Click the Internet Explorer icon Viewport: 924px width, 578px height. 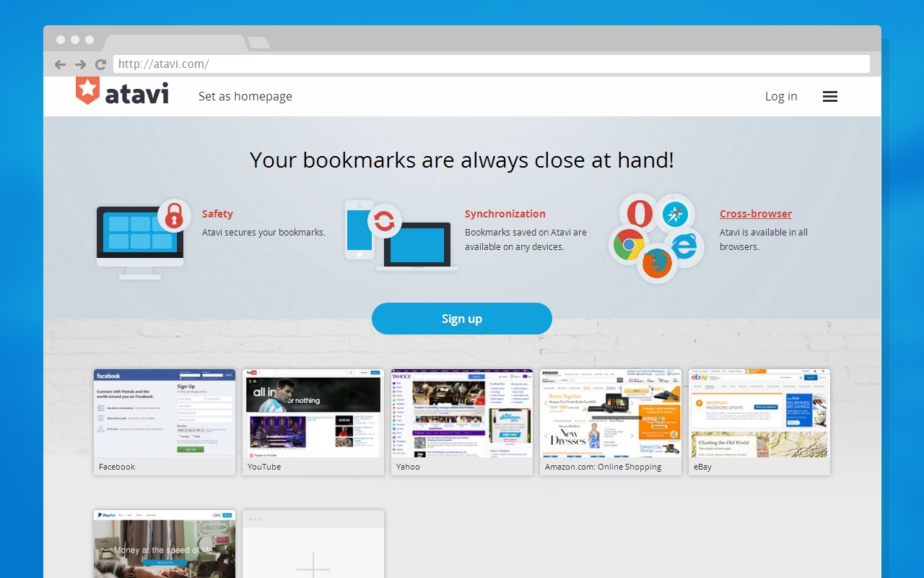pyautogui.click(x=684, y=248)
